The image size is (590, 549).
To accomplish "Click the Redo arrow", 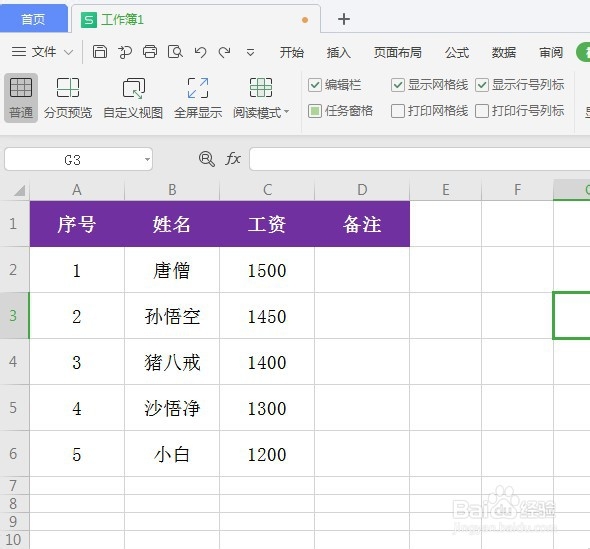I will (225, 52).
